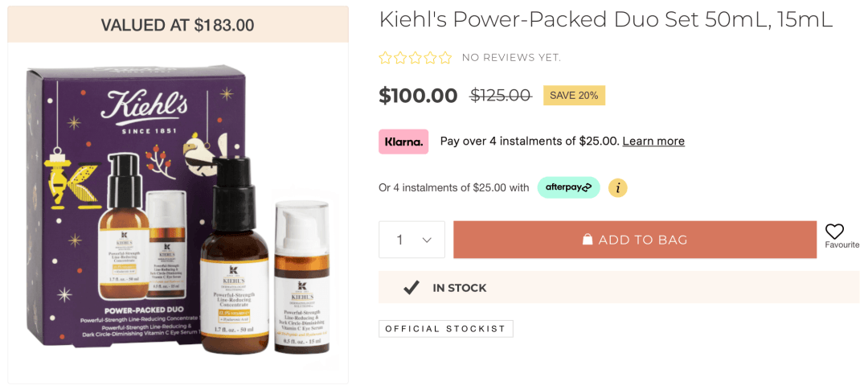Open the Afterpay info icon
Viewport: 868px width, 390px height.
pyautogui.click(x=618, y=188)
